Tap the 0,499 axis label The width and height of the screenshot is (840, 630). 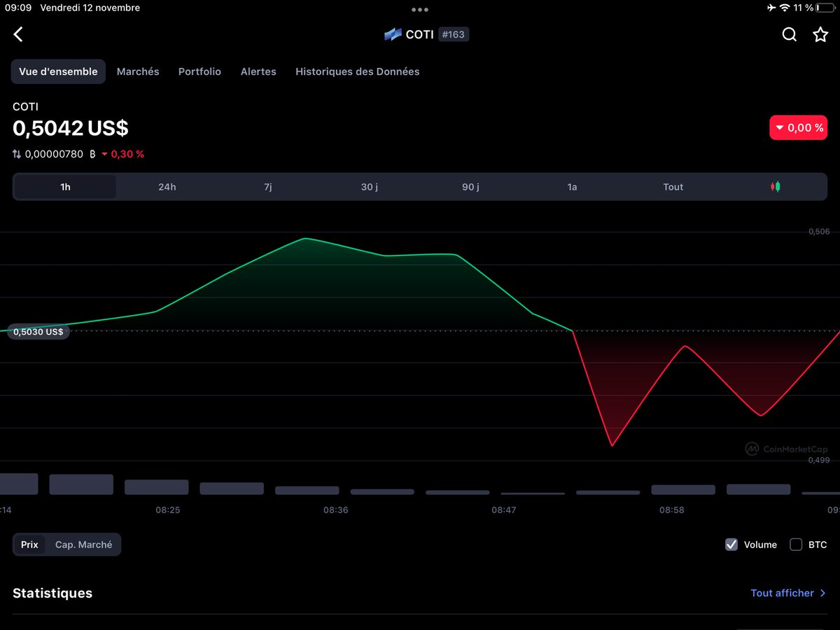(x=819, y=461)
